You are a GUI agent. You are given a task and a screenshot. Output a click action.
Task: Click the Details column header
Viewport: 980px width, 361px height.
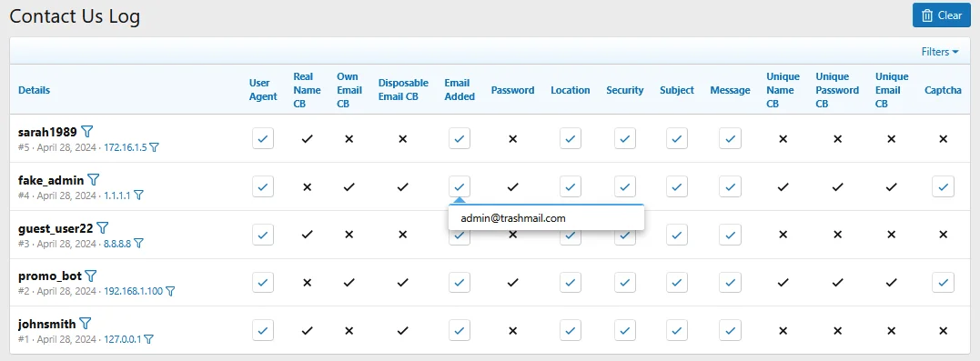coord(34,90)
